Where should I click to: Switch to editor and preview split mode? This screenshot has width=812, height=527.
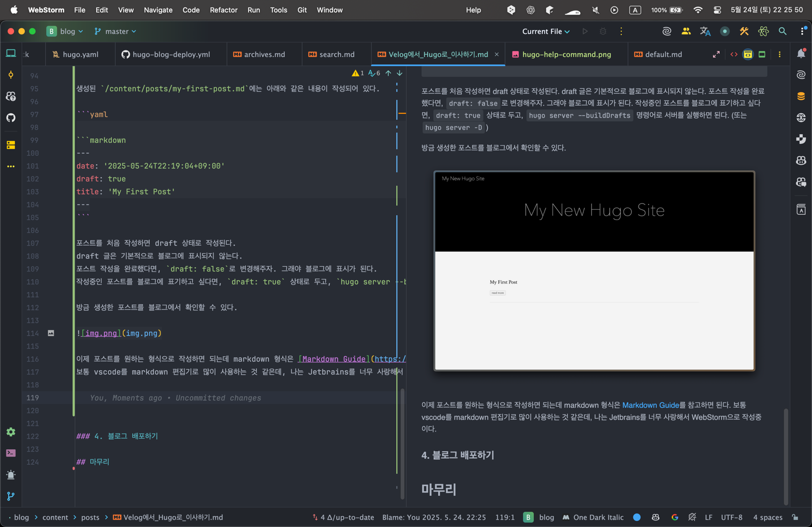tap(748, 54)
